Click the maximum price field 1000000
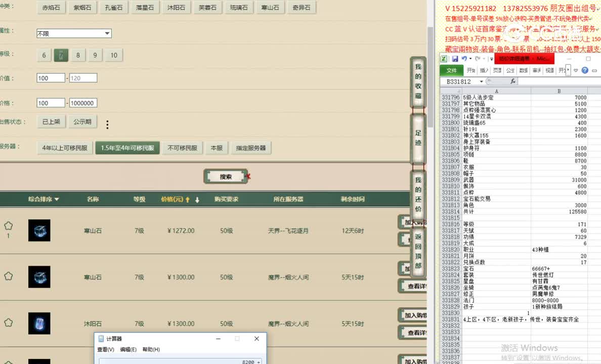The width and height of the screenshot is (601, 364). 83,103
